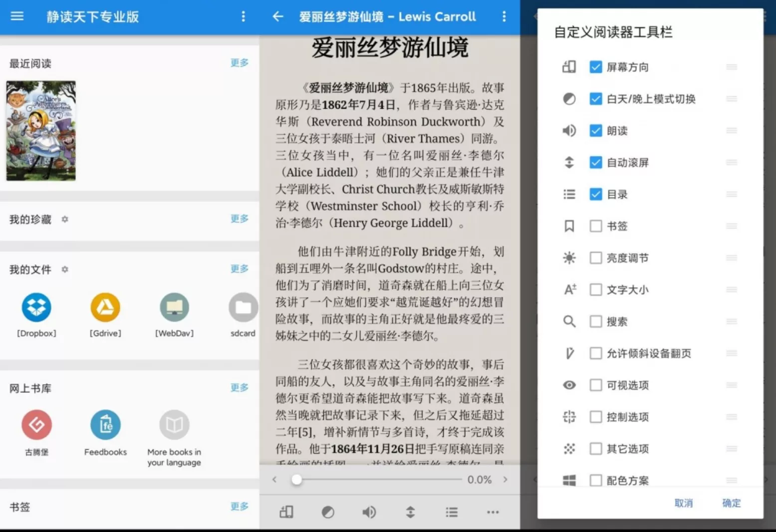776x532 pixels.
Task: Expand 最近阅读 with the 更多 link
Action: [x=239, y=63]
